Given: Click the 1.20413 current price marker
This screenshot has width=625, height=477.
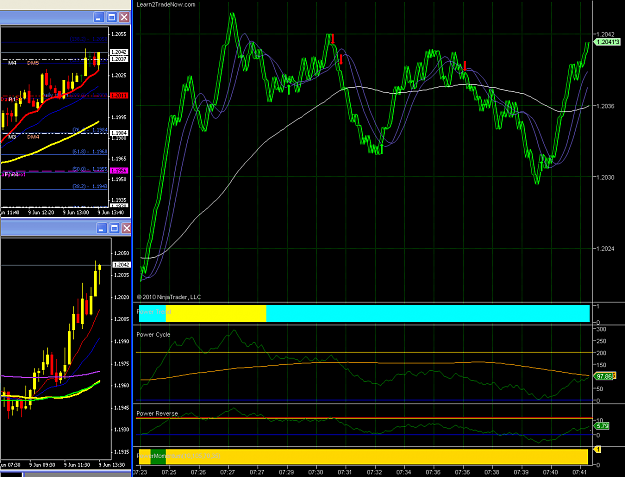Looking at the screenshot, I should pos(607,41).
